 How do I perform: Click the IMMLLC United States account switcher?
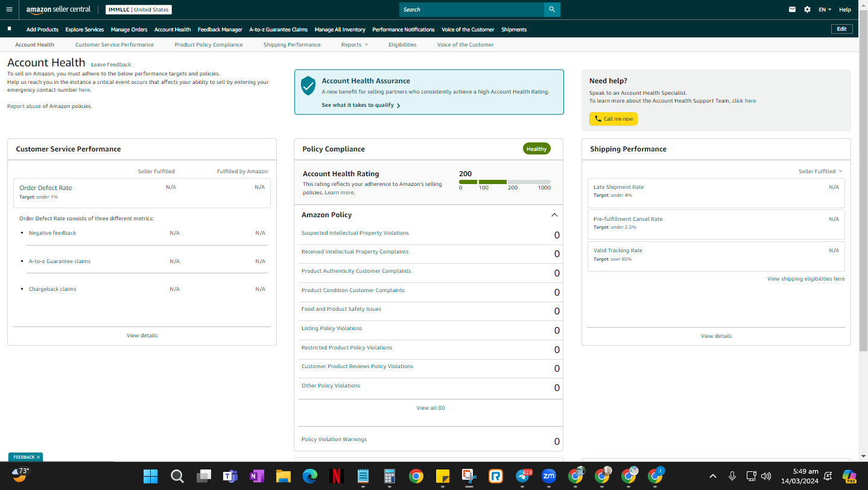click(x=139, y=10)
